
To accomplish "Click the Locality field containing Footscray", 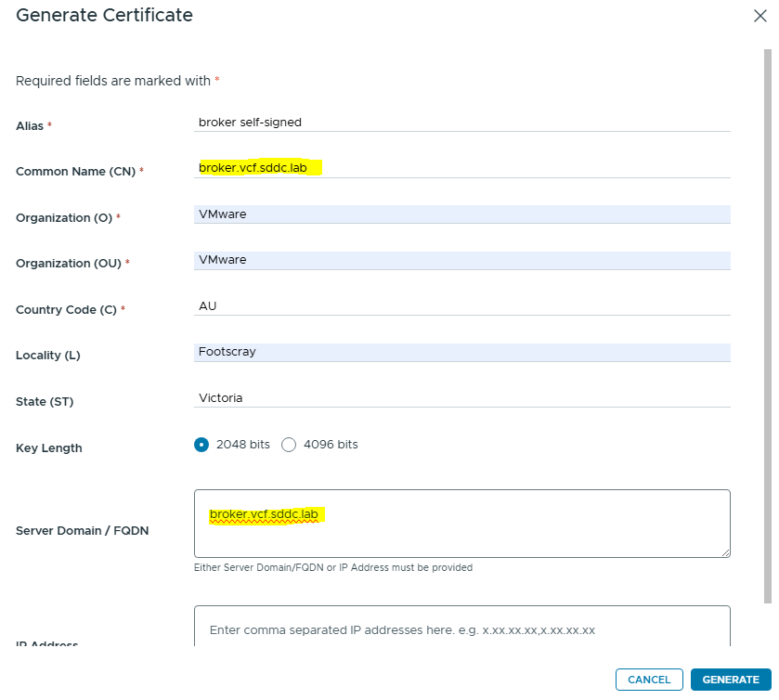I will pos(461,352).
